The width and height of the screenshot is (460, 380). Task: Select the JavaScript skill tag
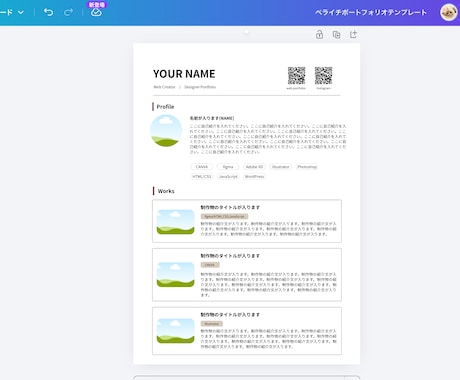click(228, 176)
